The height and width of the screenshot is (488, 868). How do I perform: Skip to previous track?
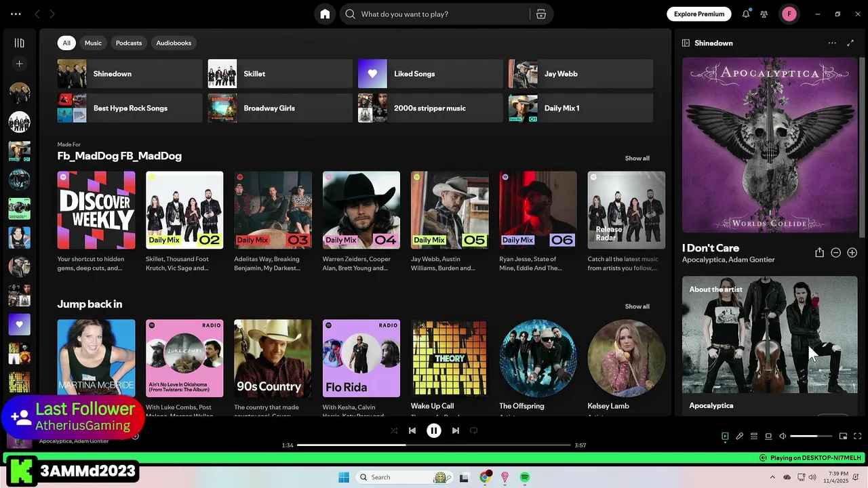(412, 430)
